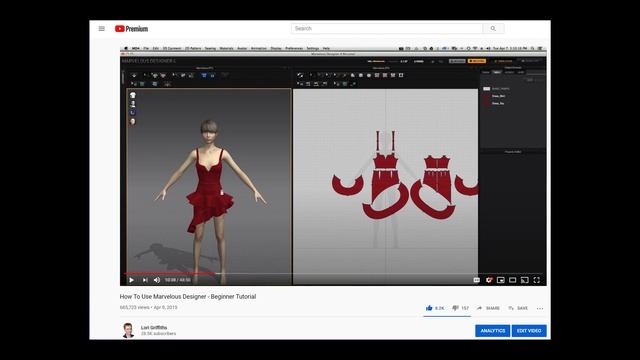Switch to the miniplayer
The width and height of the screenshot is (640, 360).
coord(501,280)
